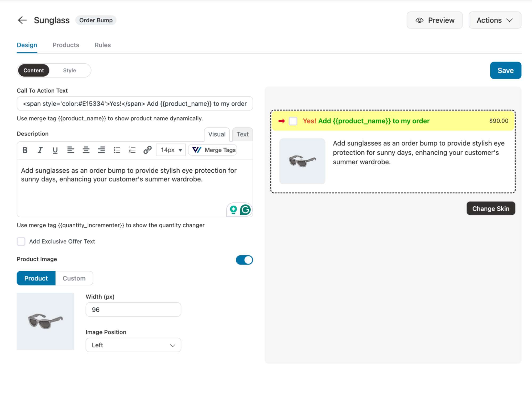532x400 pixels.
Task: Click the Custom image tab
Action: [74, 278]
